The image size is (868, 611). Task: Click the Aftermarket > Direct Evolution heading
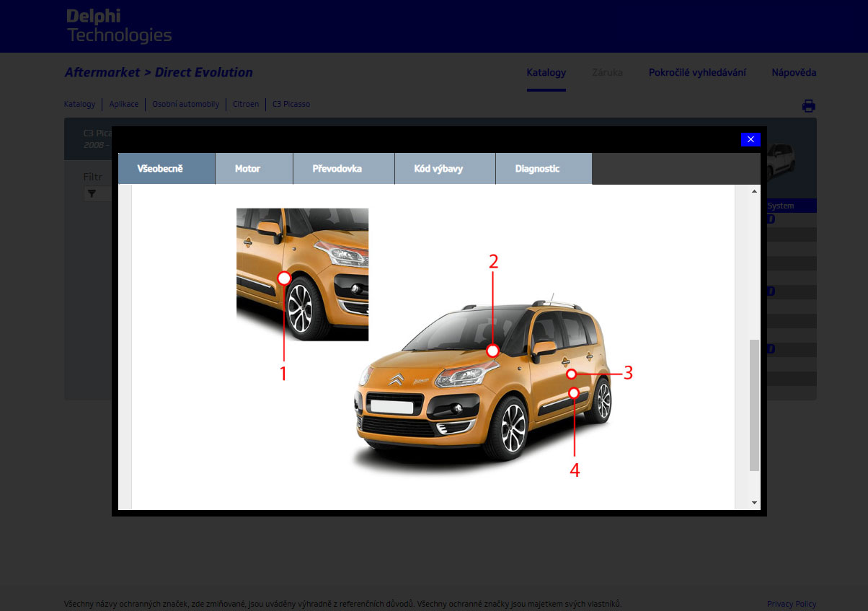pyautogui.click(x=159, y=72)
